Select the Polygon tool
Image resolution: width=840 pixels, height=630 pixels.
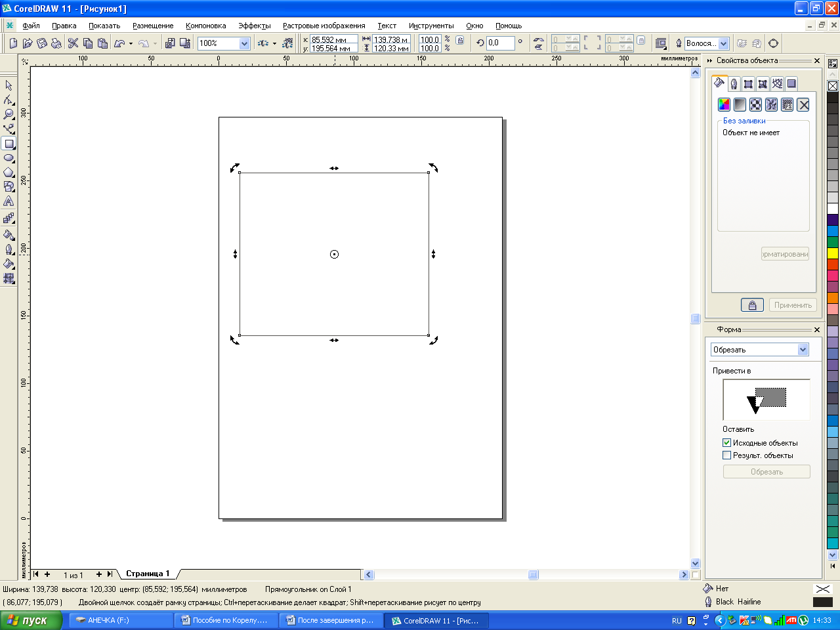point(9,173)
